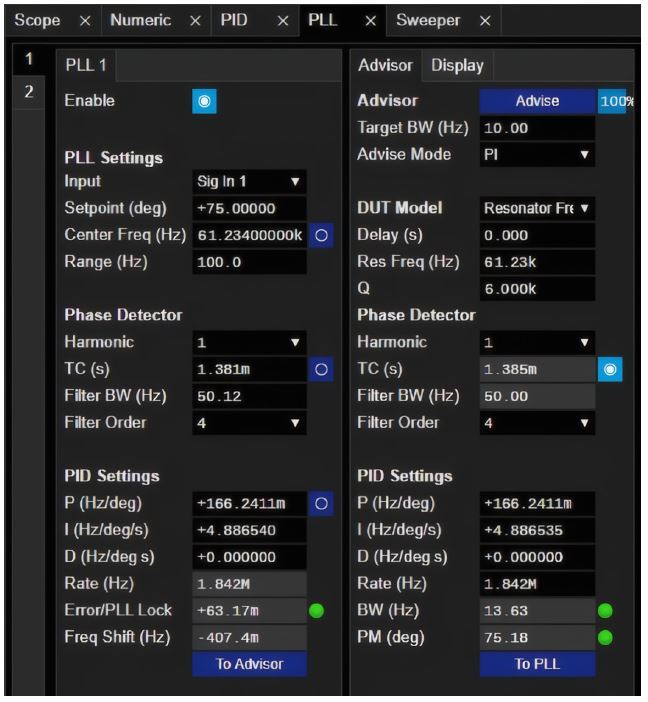Close the PLL tab
Viewport: 648px width, 702px height.
click(370, 21)
